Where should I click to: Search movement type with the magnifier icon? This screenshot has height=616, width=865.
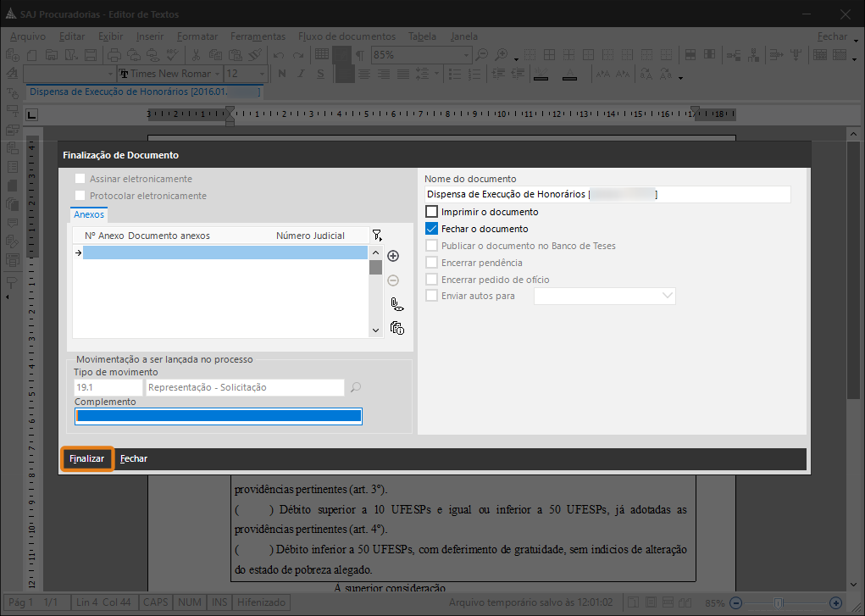click(x=356, y=387)
